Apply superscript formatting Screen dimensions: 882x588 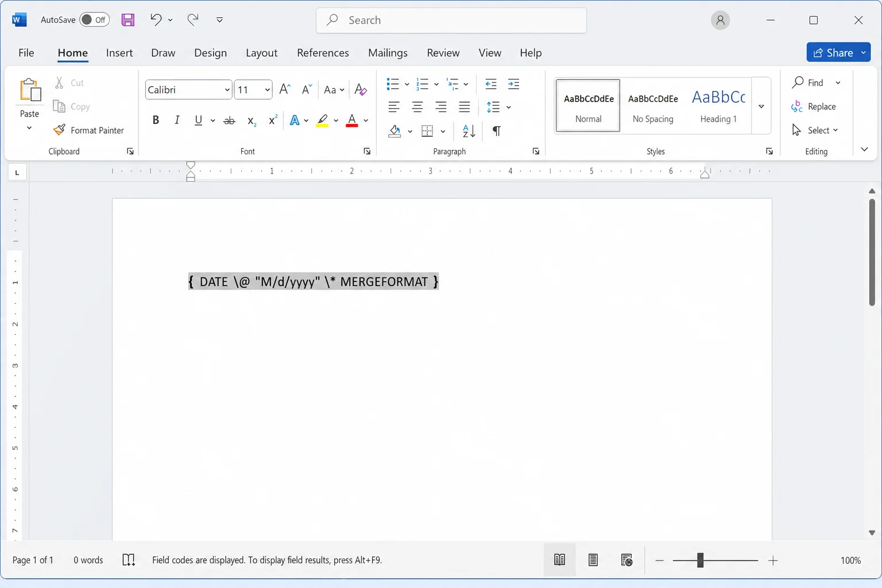click(273, 120)
